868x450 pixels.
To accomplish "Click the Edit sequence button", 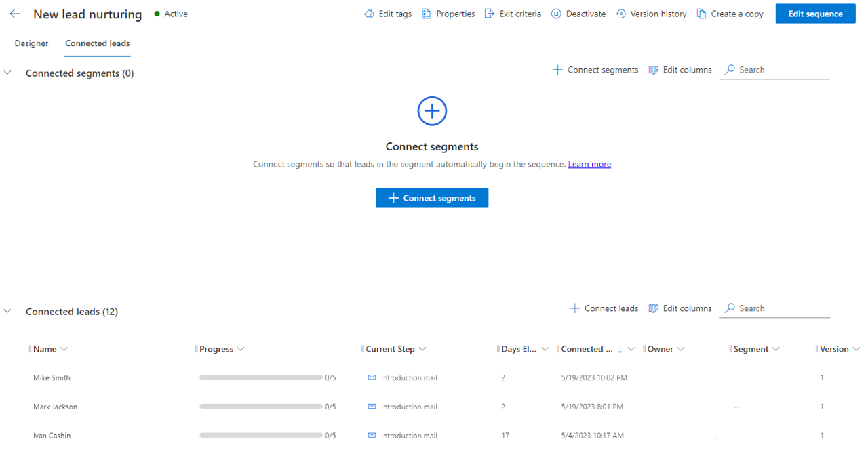I will click(x=815, y=14).
